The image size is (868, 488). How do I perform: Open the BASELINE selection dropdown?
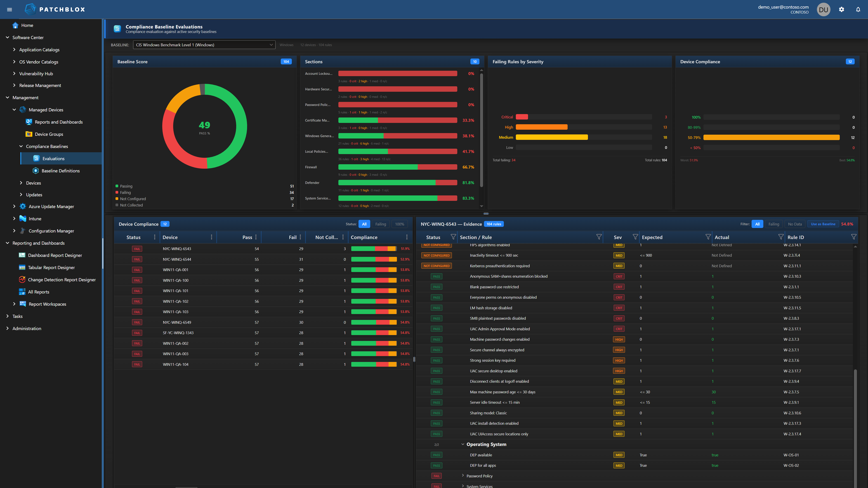(x=204, y=45)
